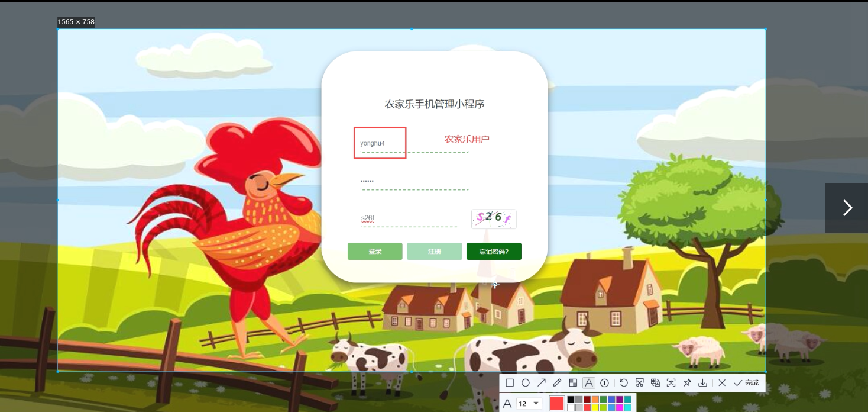Pick the teal color swatch

pos(628,400)
